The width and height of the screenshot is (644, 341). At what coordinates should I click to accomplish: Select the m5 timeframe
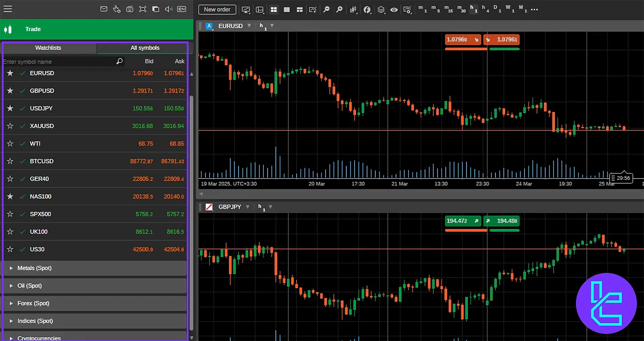coord(435,9)
